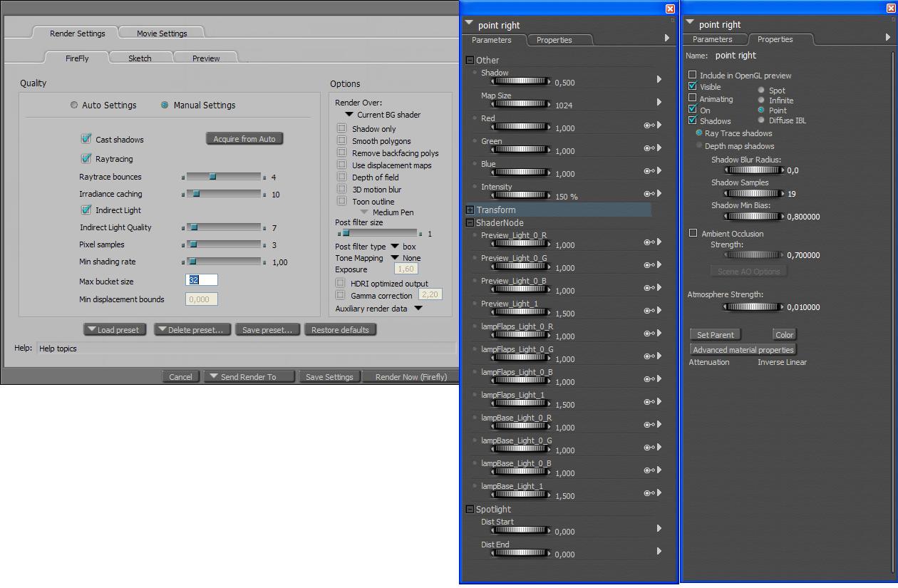Disable the Cast shadows checkbox
The height and width of the screenshot is (588, 898).
[86, 139]
